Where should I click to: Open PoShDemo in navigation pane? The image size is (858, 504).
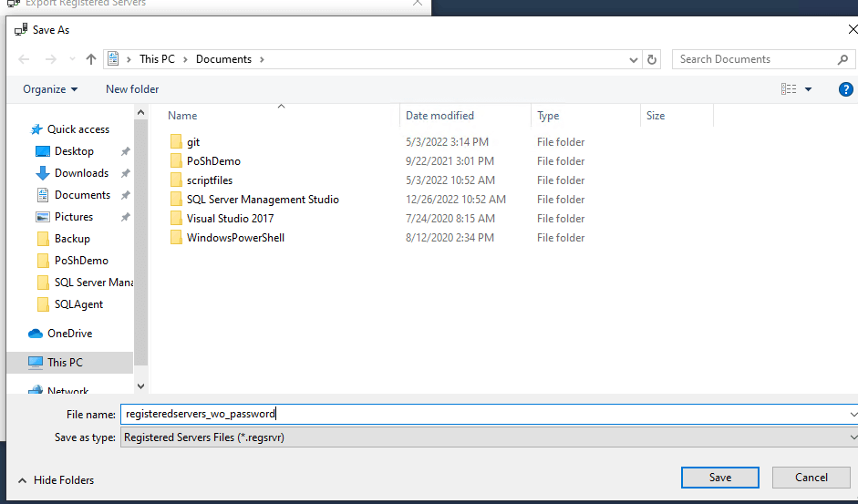click(x=81, y=261)
